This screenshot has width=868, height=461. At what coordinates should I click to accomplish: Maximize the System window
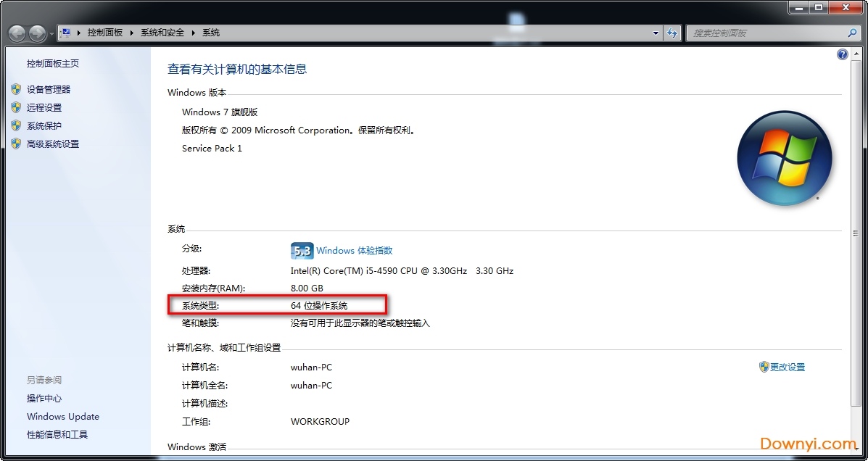pyautogui.click(x=818, y=7)
